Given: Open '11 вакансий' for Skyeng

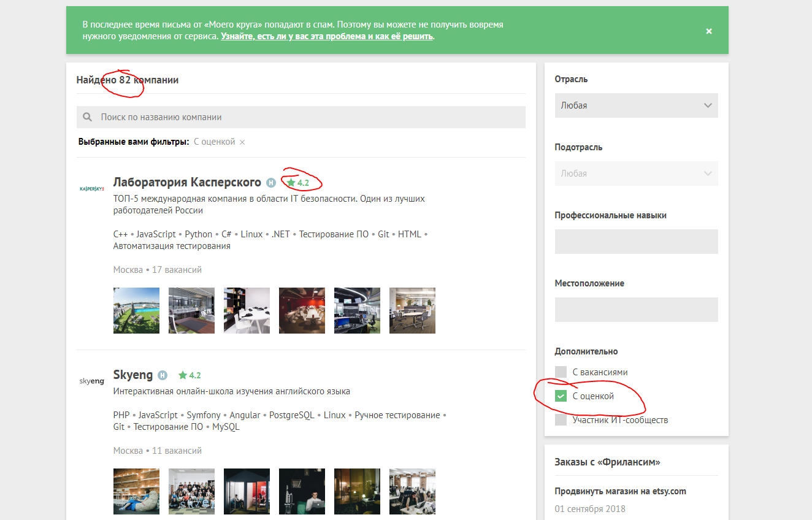Looking at the screenshot, I should coord(177,451).
